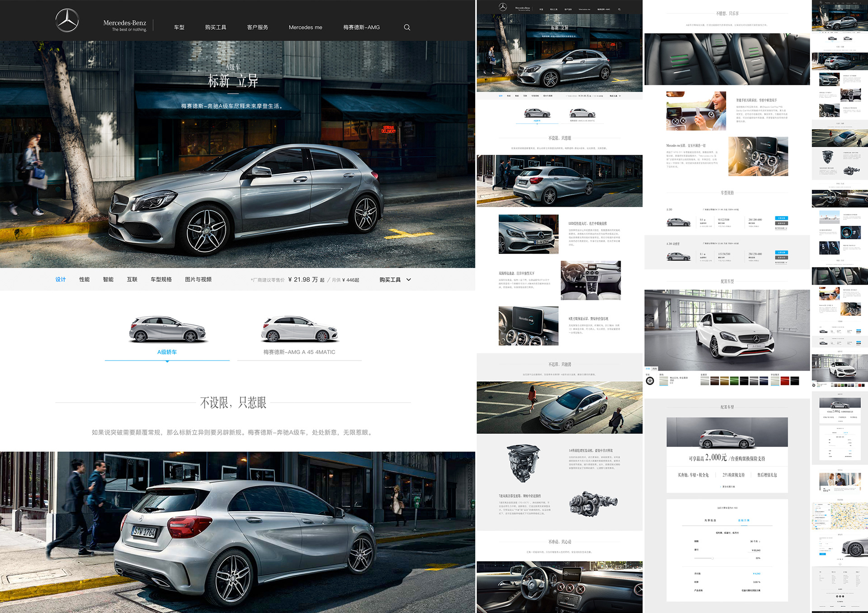Choose the green metallic paint swatch
Screen dimensions: 868x613
(734, 381)
